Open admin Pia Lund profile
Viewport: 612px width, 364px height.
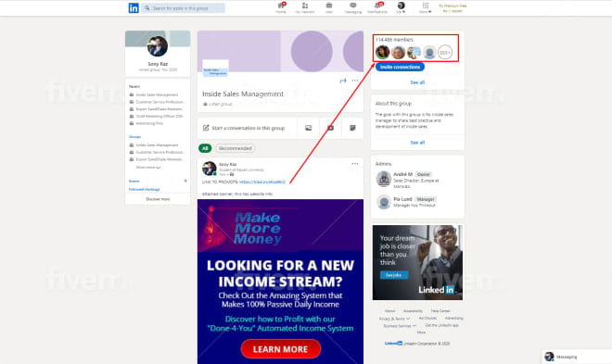click(x=402, y=199)
